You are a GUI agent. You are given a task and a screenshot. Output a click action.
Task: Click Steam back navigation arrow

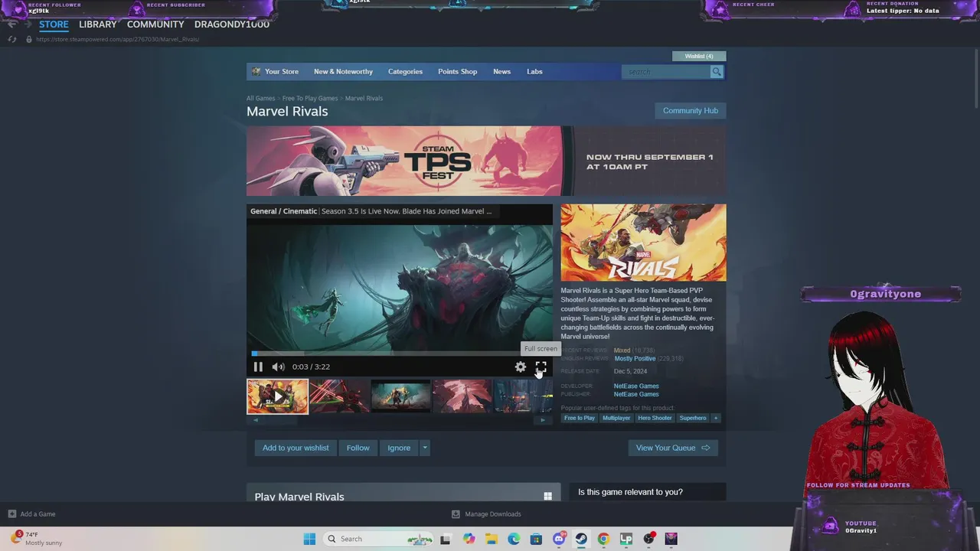coord(11,24)
